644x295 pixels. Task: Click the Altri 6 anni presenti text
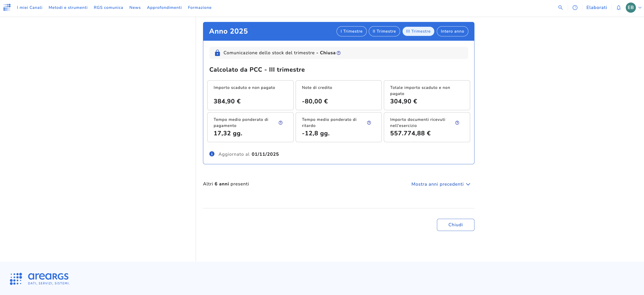point(226,184)
